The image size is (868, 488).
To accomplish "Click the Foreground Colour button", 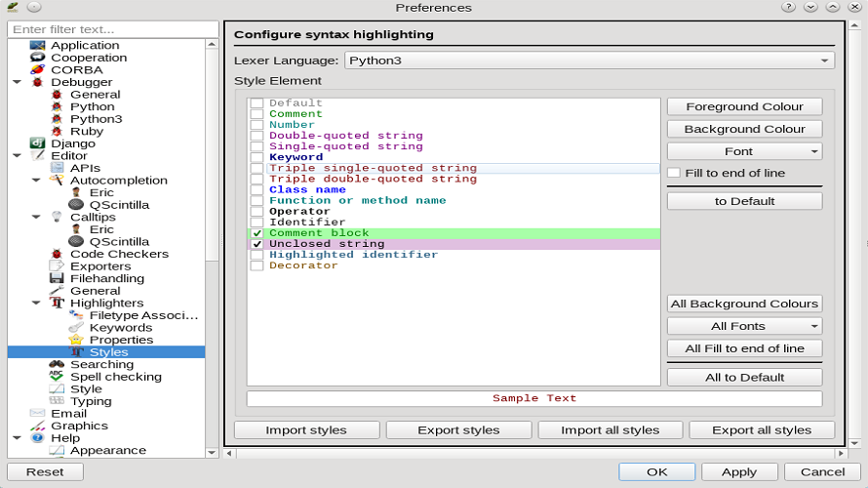I will point(744,106).
